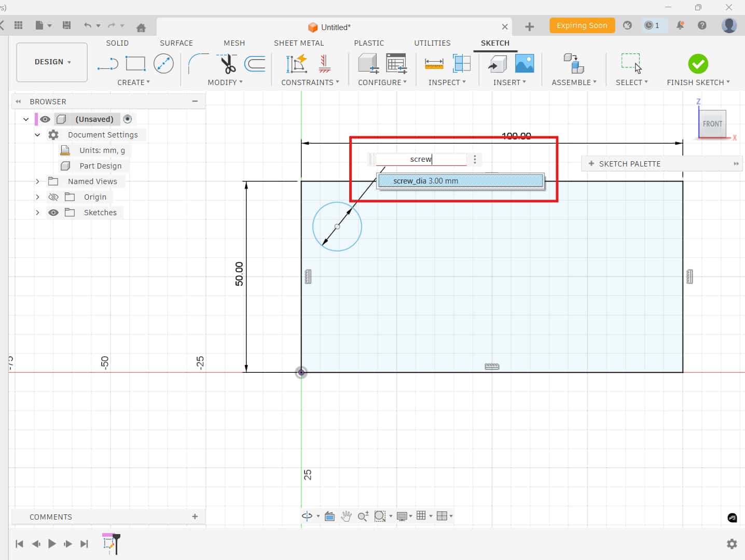Switch to the SOLID tab
Image resolution: width=745 pixels, height=560 pixels.
(117, 43)
